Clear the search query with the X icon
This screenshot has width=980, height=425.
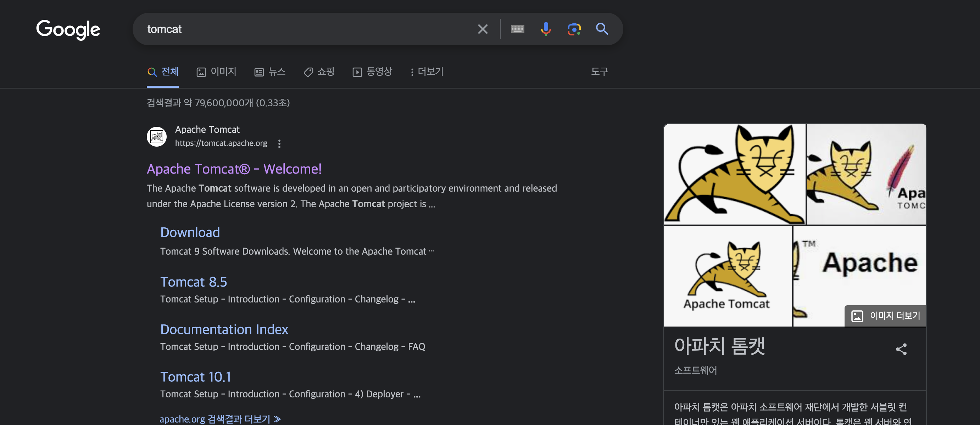point(483,29)
